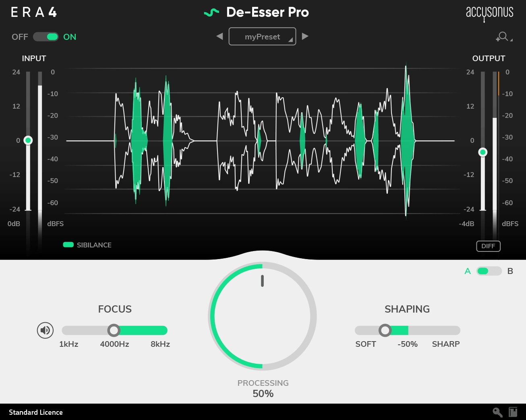Click the 8kHz focus label
This screenshot has width=526, height=420.
[160, 344]
